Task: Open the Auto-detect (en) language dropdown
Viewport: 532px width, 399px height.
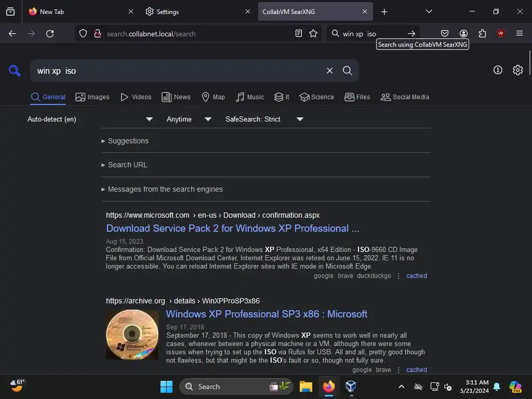Action: click(90, 119)
